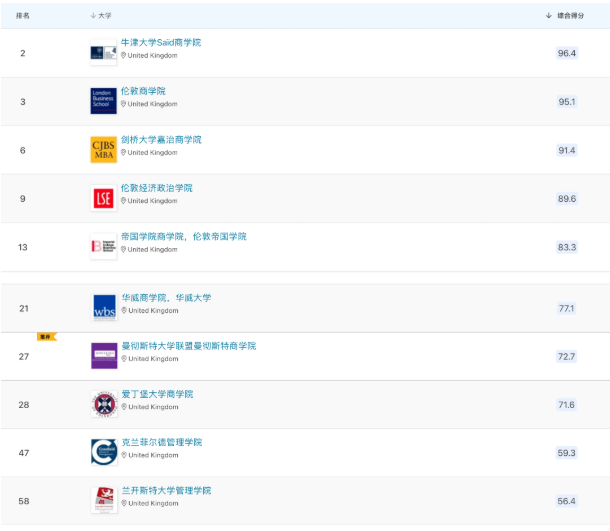Click the score 77.1
The image size is (610, 531).
566,308
